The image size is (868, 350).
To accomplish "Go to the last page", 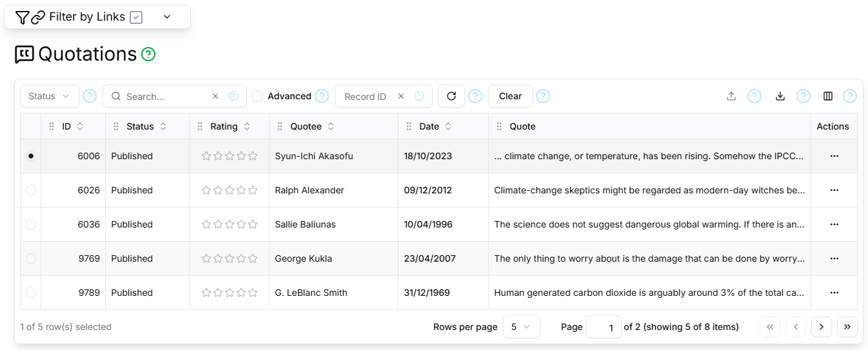I will (x=847, y=327).
